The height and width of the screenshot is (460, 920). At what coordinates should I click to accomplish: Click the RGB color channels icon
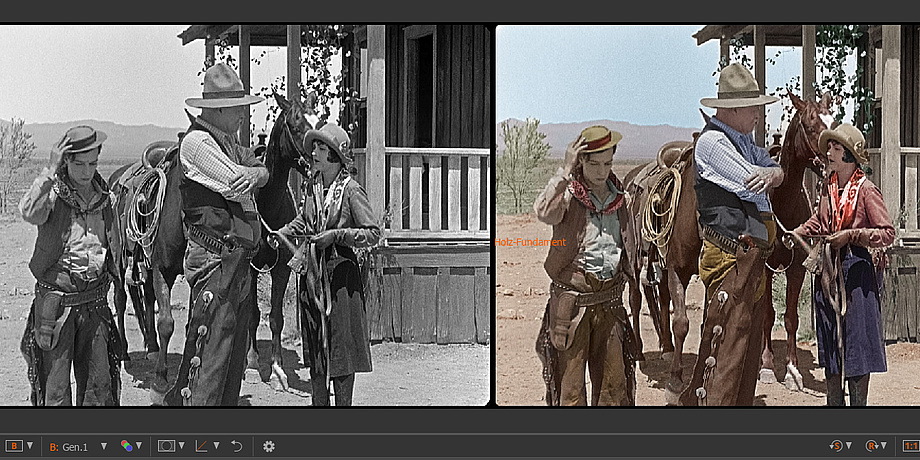pos(127,446)
